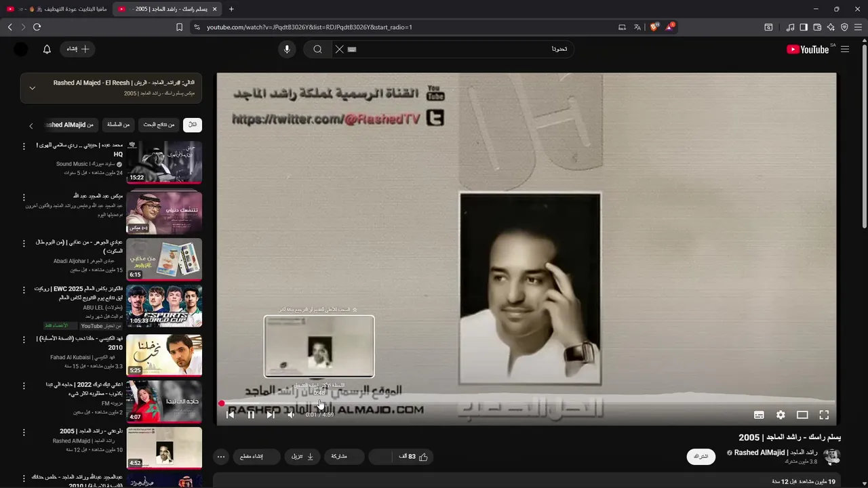Select the 'من نتائج البحث' filter chip
The width and height of the screenshot is (868, 488).
coord(159,125)
